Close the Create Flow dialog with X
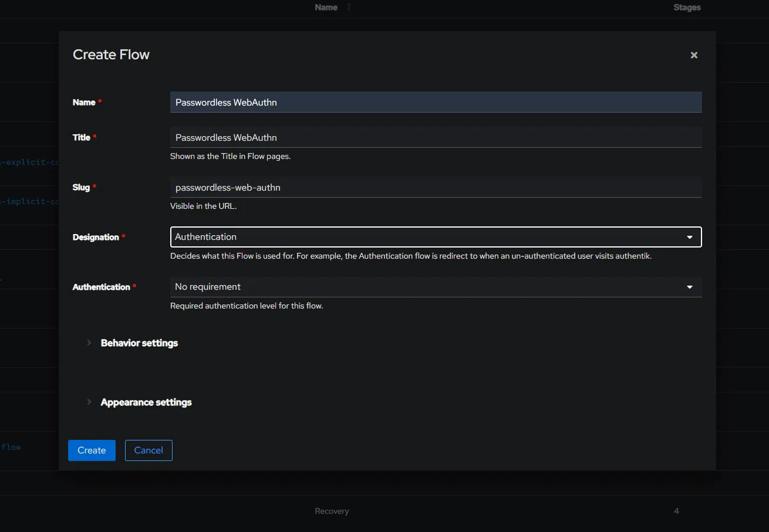 click(x=694, y=55)
